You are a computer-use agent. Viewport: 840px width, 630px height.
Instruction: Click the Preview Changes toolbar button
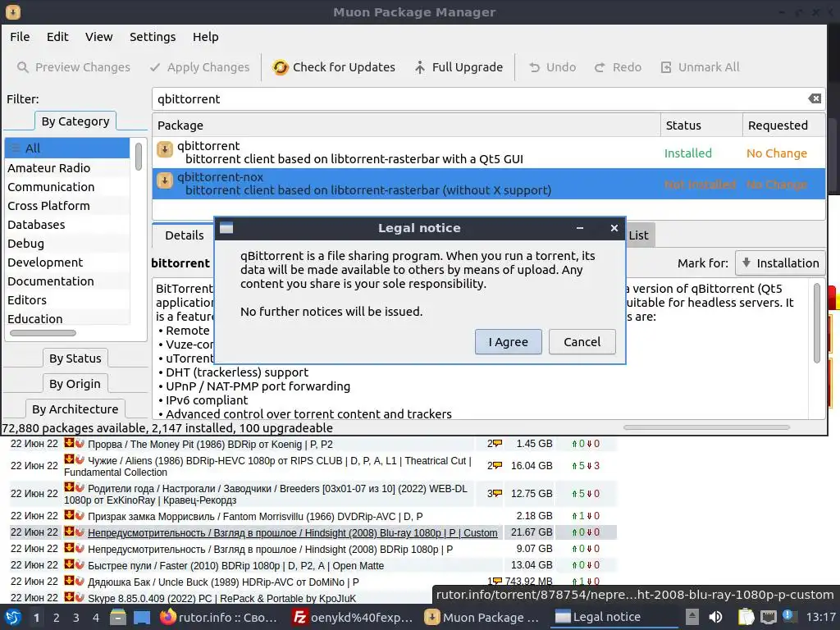[73, 67]
